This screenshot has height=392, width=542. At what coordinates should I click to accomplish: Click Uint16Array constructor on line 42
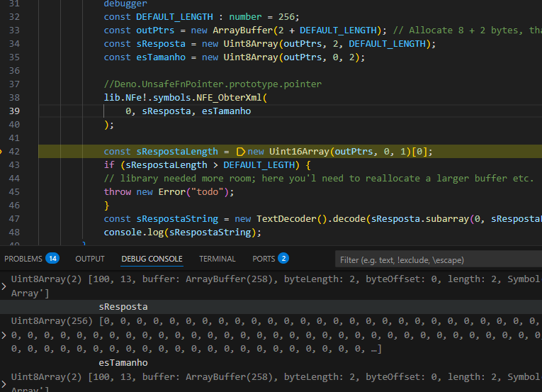pos(299,152)
